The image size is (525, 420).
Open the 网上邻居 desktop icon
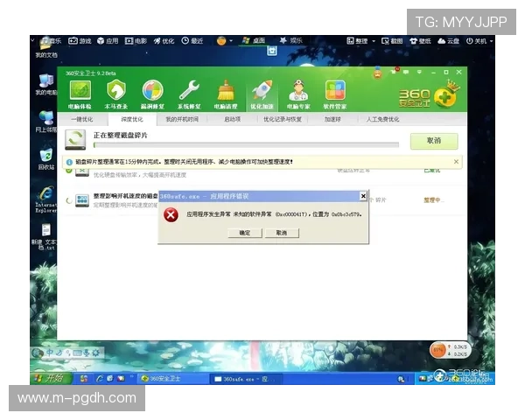(x=46, y=122)
